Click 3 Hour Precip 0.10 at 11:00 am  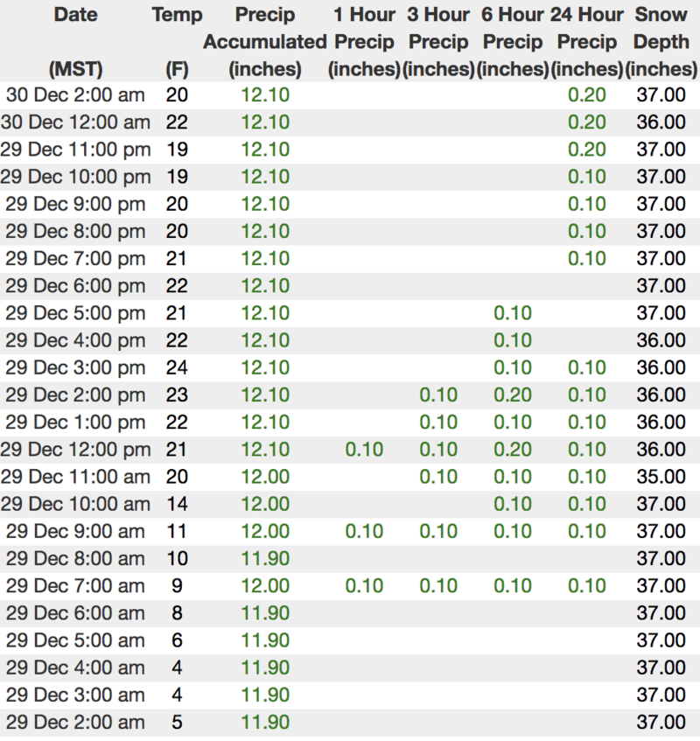click(438, 477)
